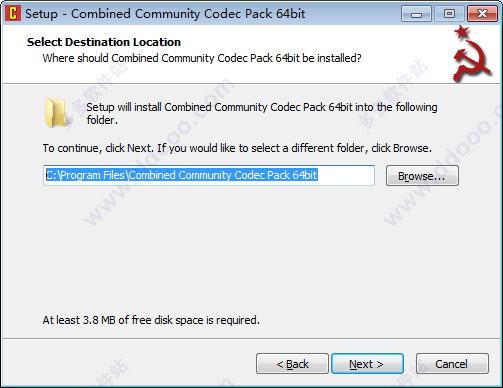Click the Select Destination Location heading
Viewport: 503px width, 388px height.
point(104,42)
